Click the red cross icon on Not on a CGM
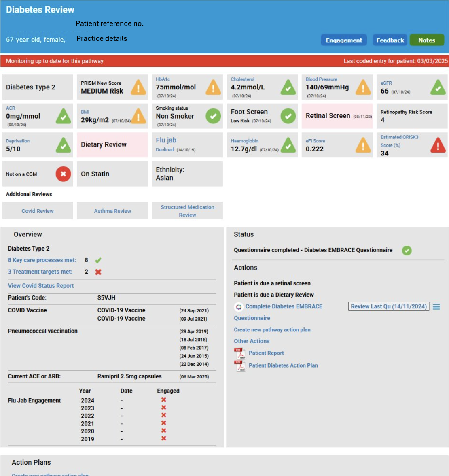This screenshot has height=476, width=449. point(63,174)
